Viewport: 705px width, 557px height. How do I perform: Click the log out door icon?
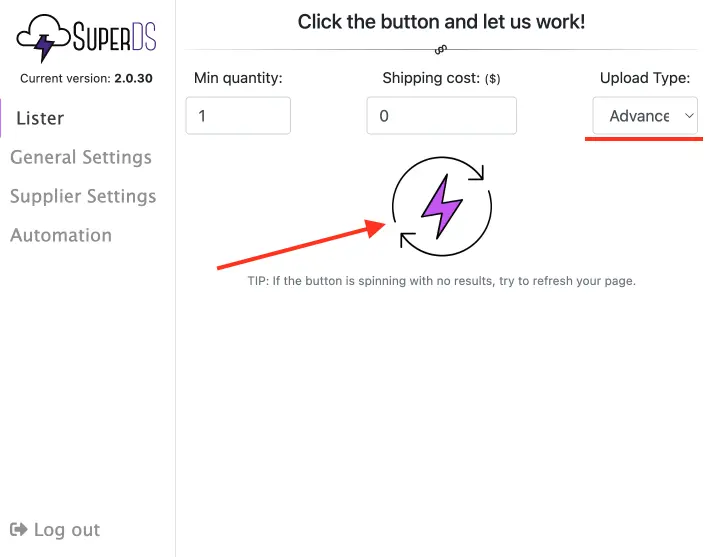(x=19, y=530)
